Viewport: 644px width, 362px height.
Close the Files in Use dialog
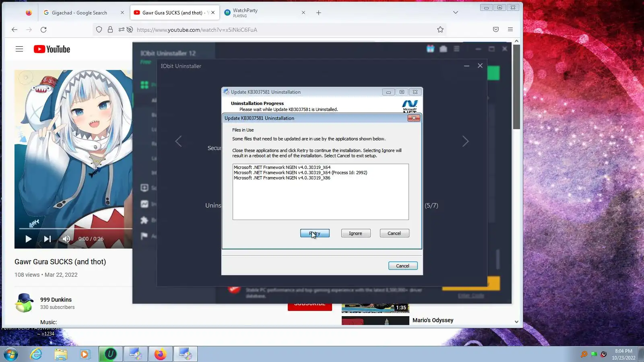coord(414,118)
